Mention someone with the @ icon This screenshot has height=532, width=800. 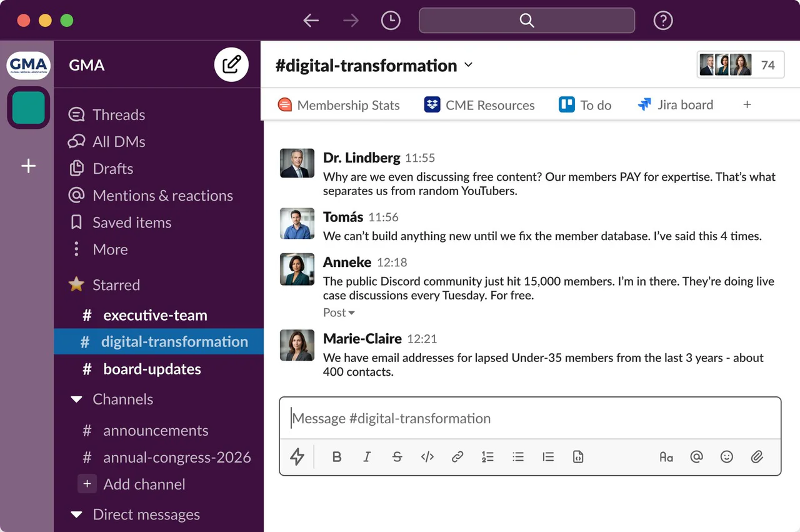(696, 457)
